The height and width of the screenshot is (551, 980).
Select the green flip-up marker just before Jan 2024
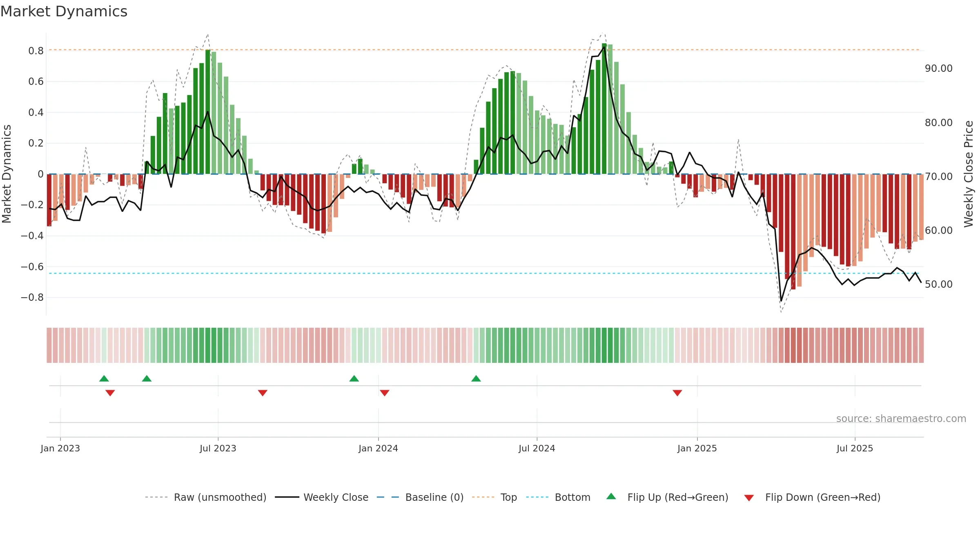354,378
